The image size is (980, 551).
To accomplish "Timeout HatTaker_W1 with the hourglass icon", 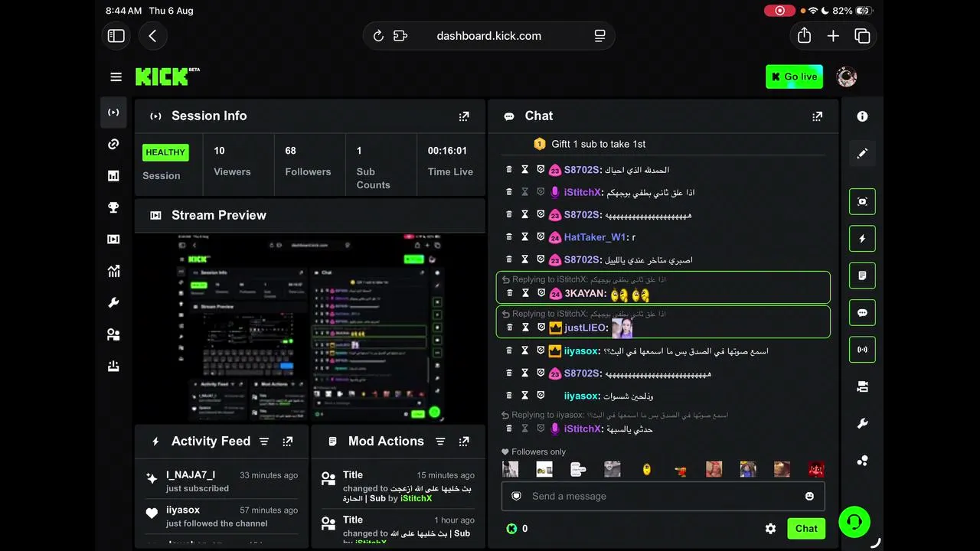I will (x=525, y=237).
